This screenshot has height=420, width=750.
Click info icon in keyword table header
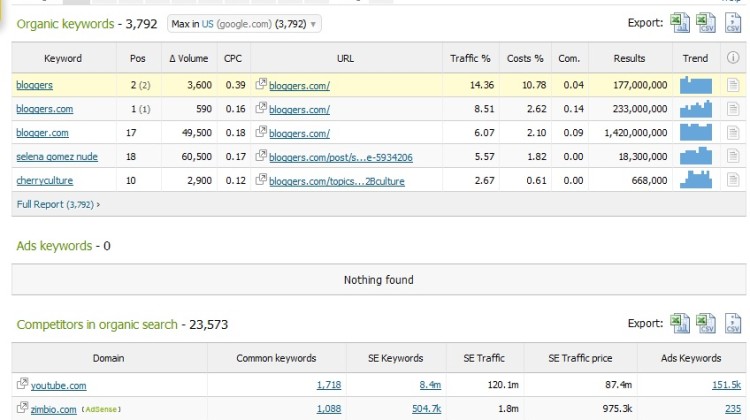[733, 58]
